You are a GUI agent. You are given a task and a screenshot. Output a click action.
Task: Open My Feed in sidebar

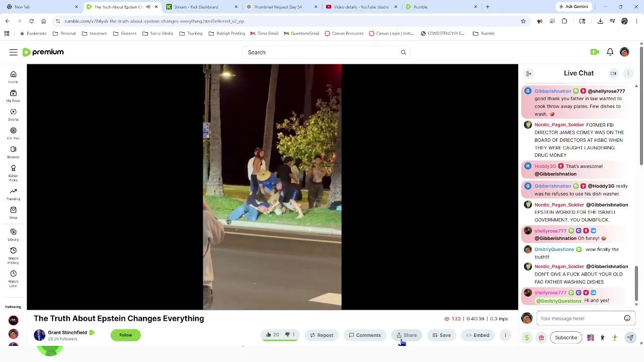click(x=13, y=96)
